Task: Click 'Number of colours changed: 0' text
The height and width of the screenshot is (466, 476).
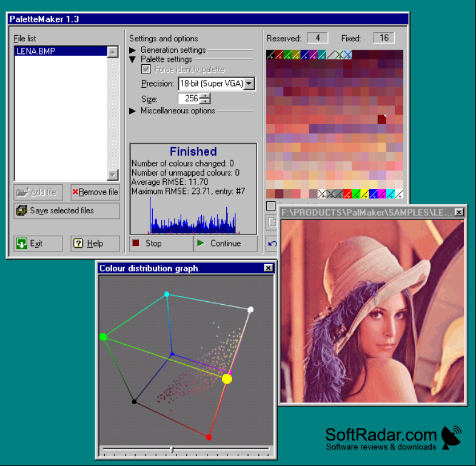Action: tap(183, 164)
